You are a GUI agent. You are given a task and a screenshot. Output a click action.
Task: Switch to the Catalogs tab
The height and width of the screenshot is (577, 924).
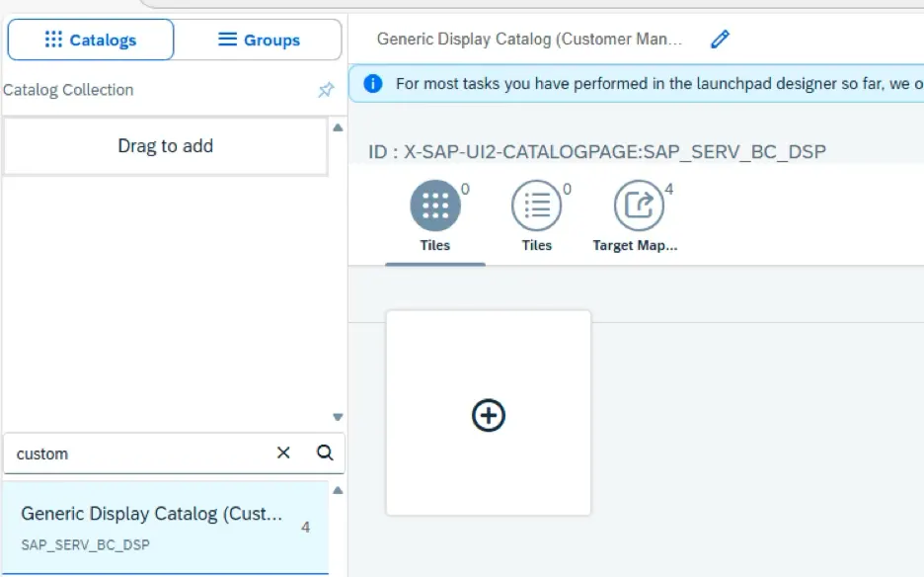pyautogui.click(x=91, y=41)
